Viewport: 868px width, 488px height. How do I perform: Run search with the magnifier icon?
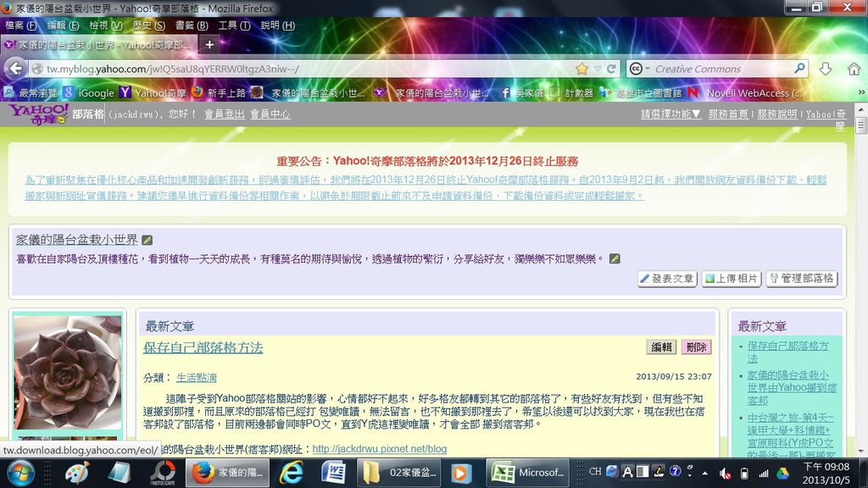tap(799, 68)
